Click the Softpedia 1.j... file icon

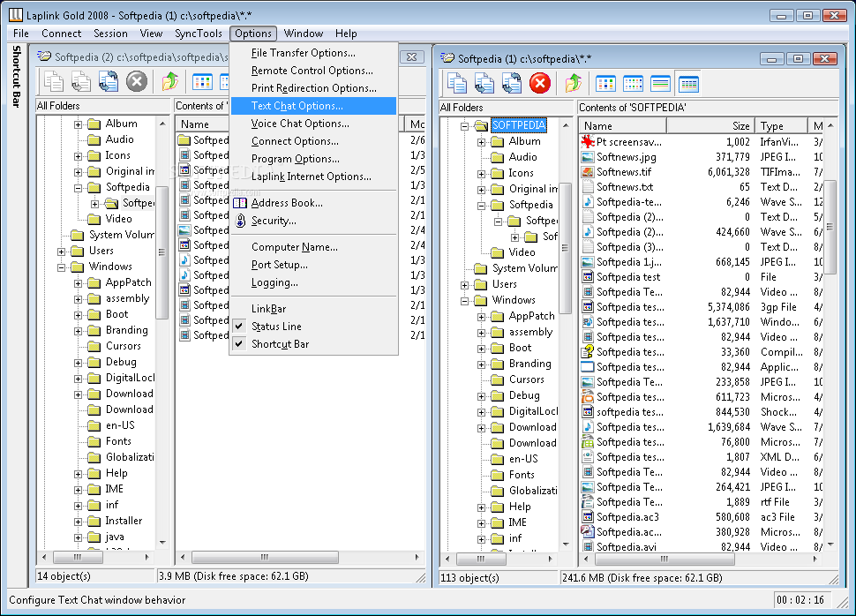[x=588, y=262]
